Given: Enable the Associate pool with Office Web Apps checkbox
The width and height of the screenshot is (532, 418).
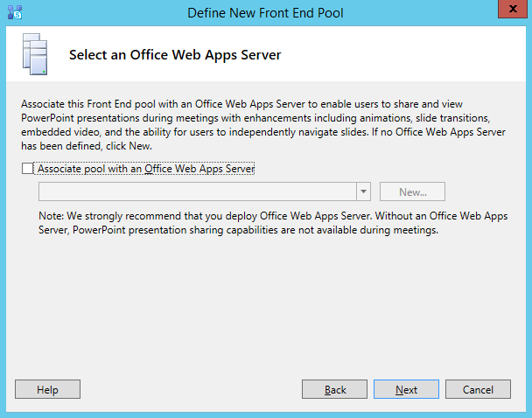Looking at the screenshot, I should (x=28, y=169).
